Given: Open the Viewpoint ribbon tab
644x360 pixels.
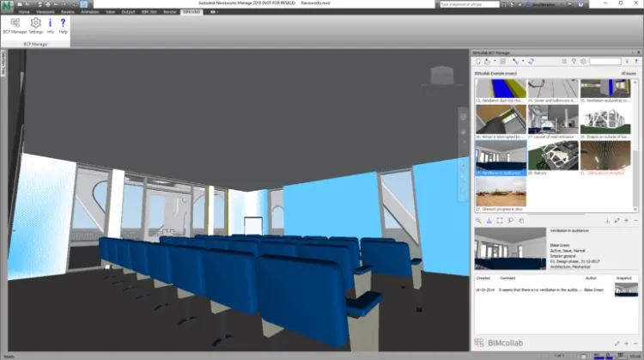Looking at the screenshot, I should tap(46, 12).
